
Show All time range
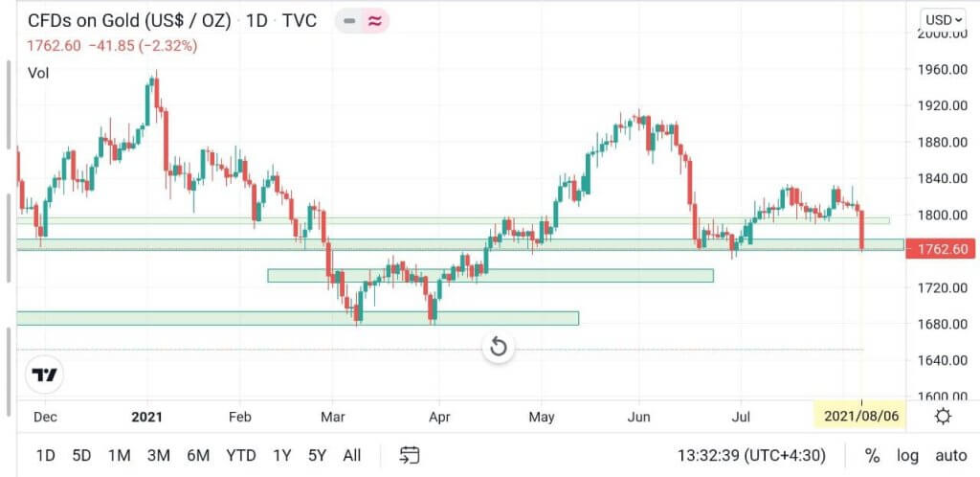(x=352, y=455)
